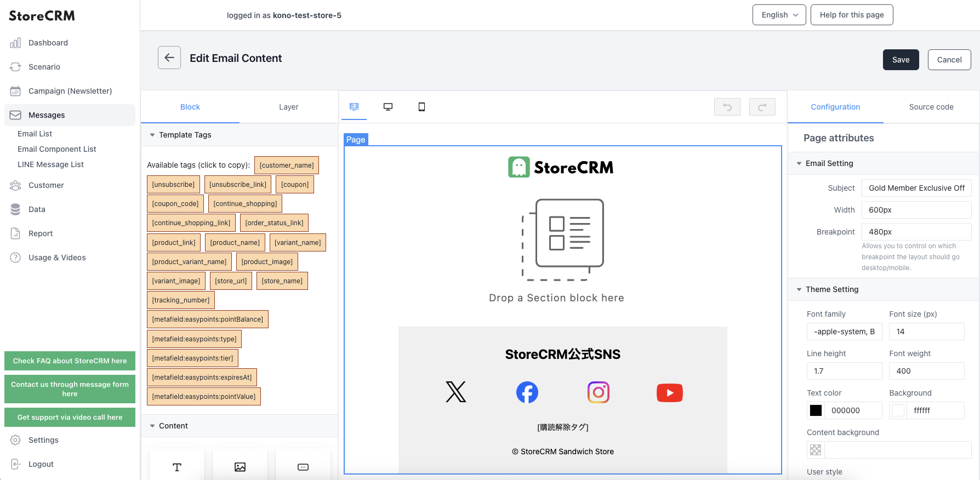This screenshot has height=480, width=980.
Task: Collapse the Template Tags section
Action: (152, 135)
